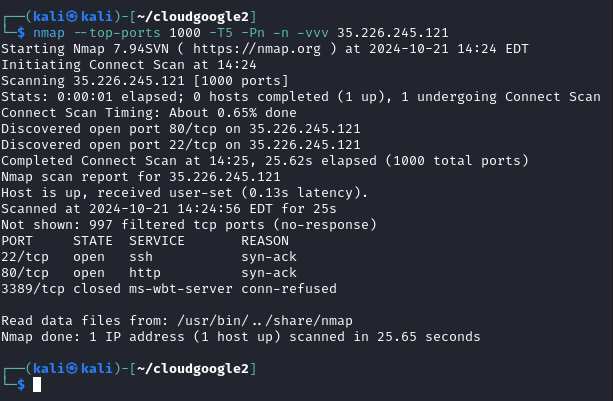Click the PORT column header

tap(18, 241)
